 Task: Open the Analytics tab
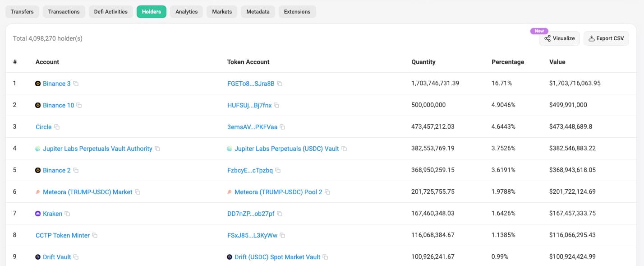click(x=187, y=12)
